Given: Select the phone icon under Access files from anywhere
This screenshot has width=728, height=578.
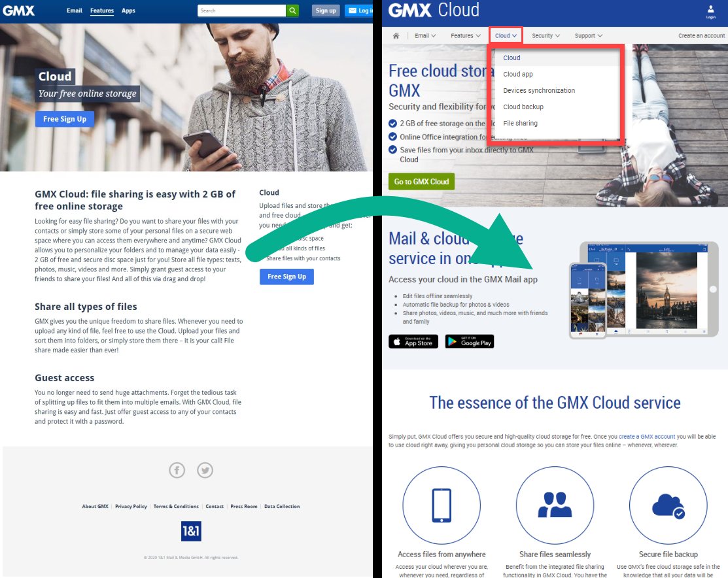Looking at the screenshot, I should tap(442, 505).
